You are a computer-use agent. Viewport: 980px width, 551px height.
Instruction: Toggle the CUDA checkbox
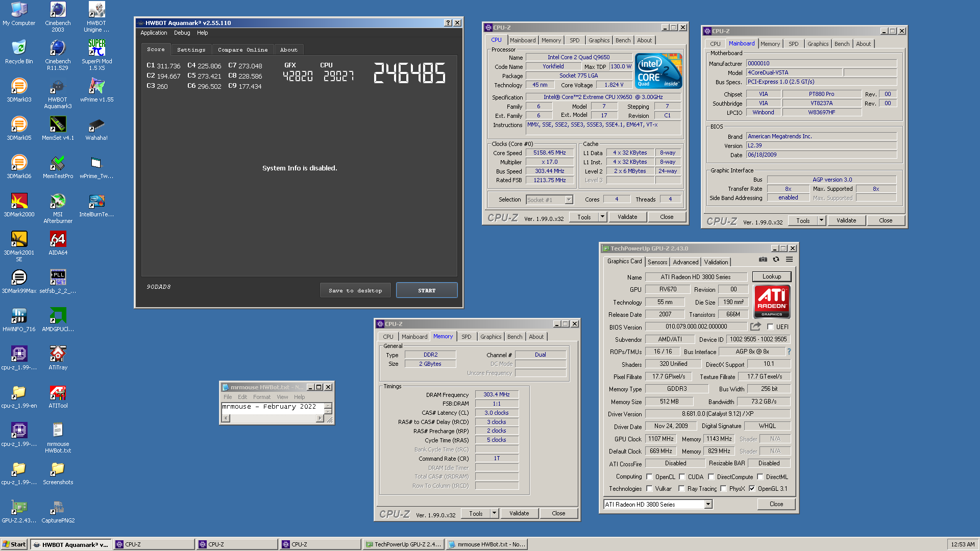[x=682, y=477]
